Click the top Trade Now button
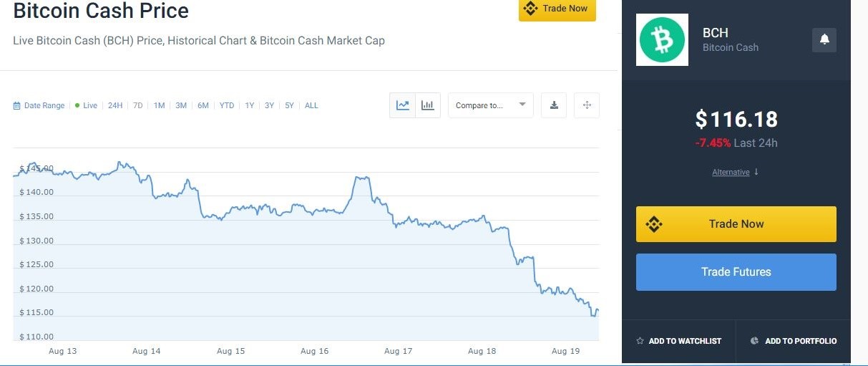Screen dimensions: 868x366 click(557, 9)
